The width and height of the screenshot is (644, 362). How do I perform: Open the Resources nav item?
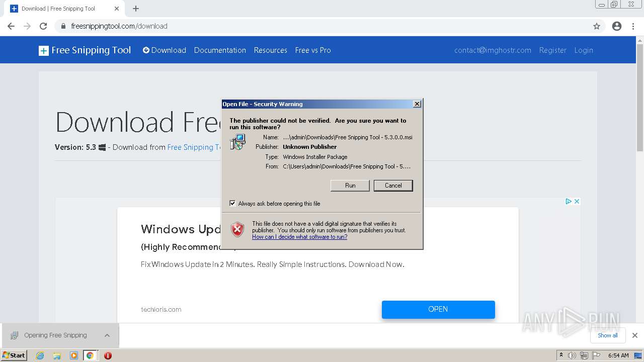[x=271, y=50]
